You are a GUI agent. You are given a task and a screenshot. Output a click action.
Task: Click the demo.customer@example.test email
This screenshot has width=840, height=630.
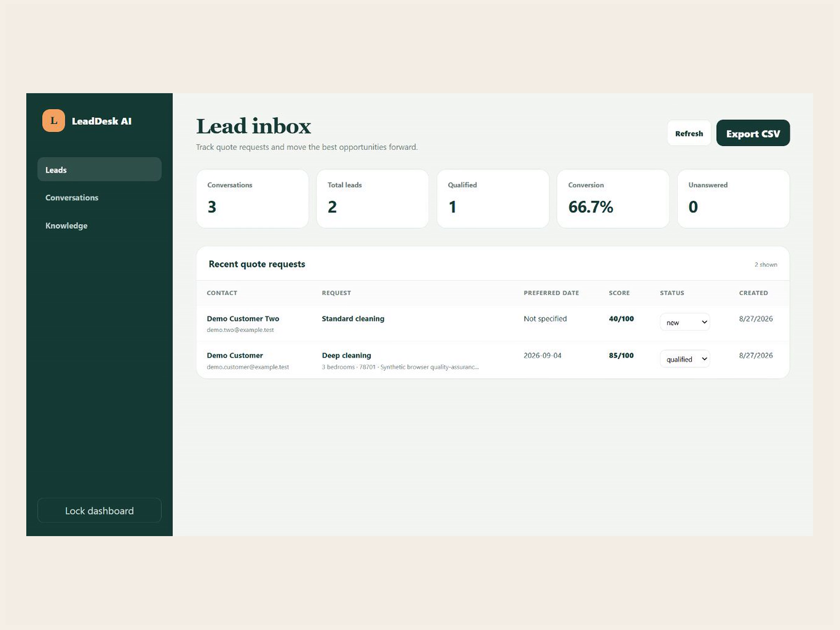[248, 367]
